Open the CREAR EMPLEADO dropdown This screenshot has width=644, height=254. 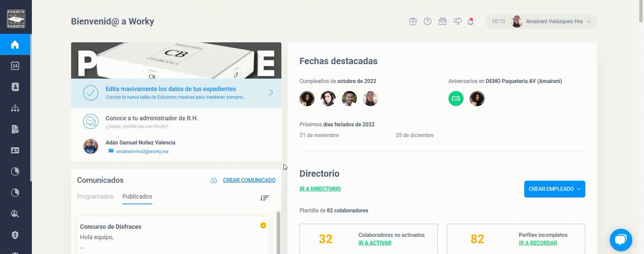(554, 189)
